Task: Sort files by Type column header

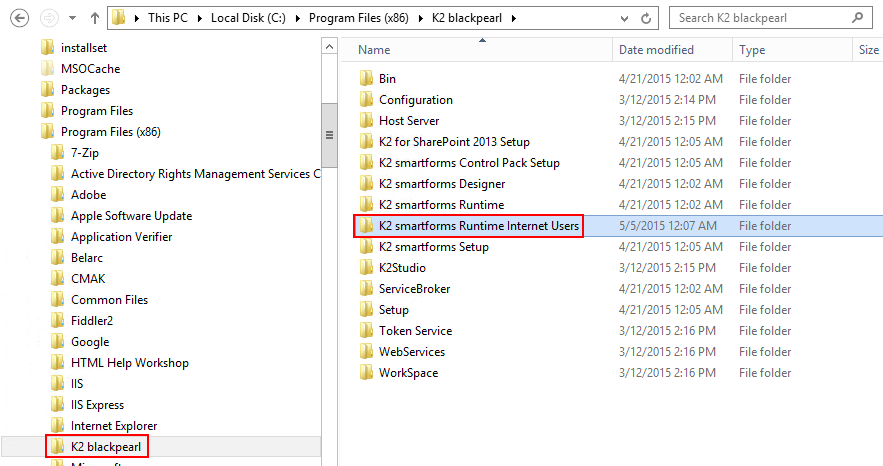Action: (752, 50)
